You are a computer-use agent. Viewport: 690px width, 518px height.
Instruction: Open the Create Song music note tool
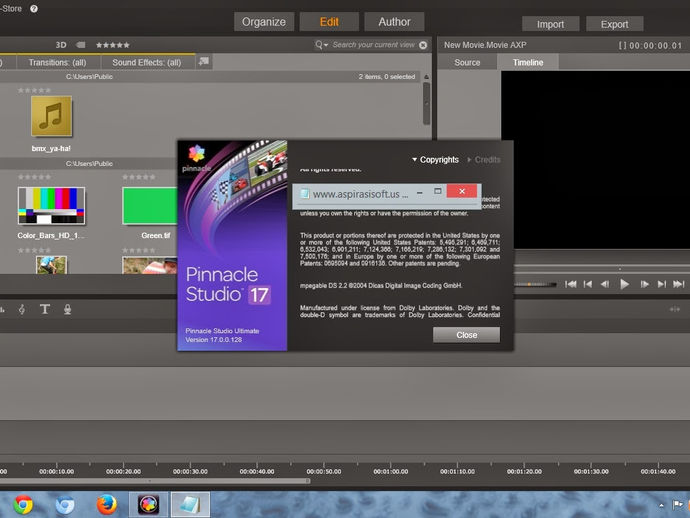(x=22, y=309)
